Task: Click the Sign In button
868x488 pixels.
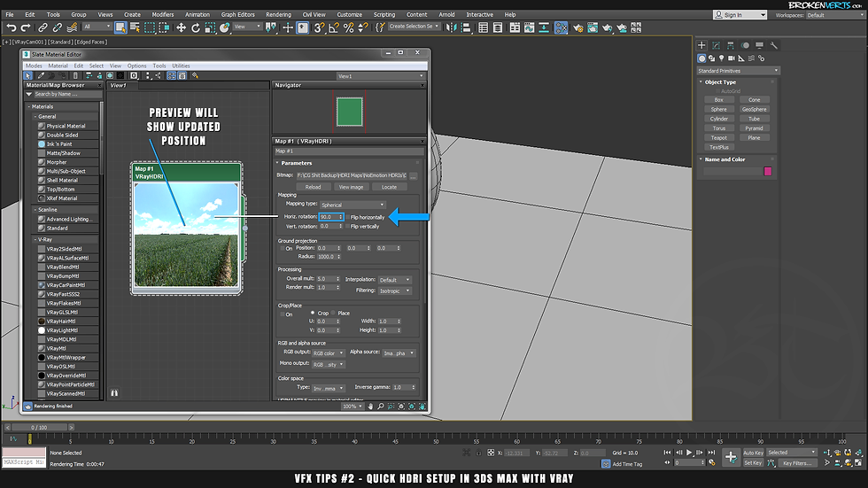Action: 740,15
